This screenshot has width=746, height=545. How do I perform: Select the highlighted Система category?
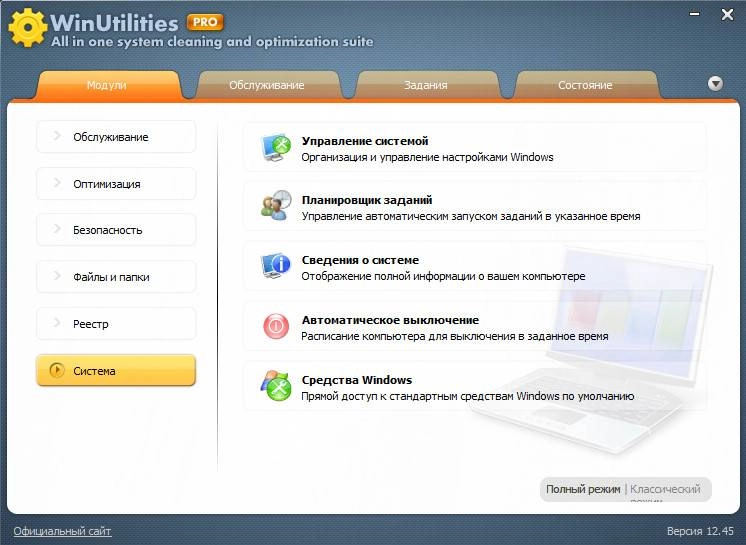(116, 370)
